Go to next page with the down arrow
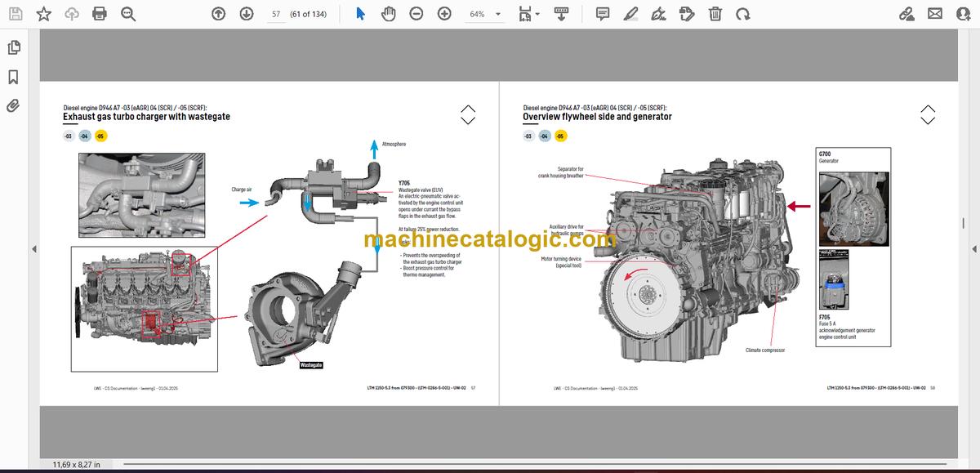Screen dimensions: 980x473 tap(247, 14)
